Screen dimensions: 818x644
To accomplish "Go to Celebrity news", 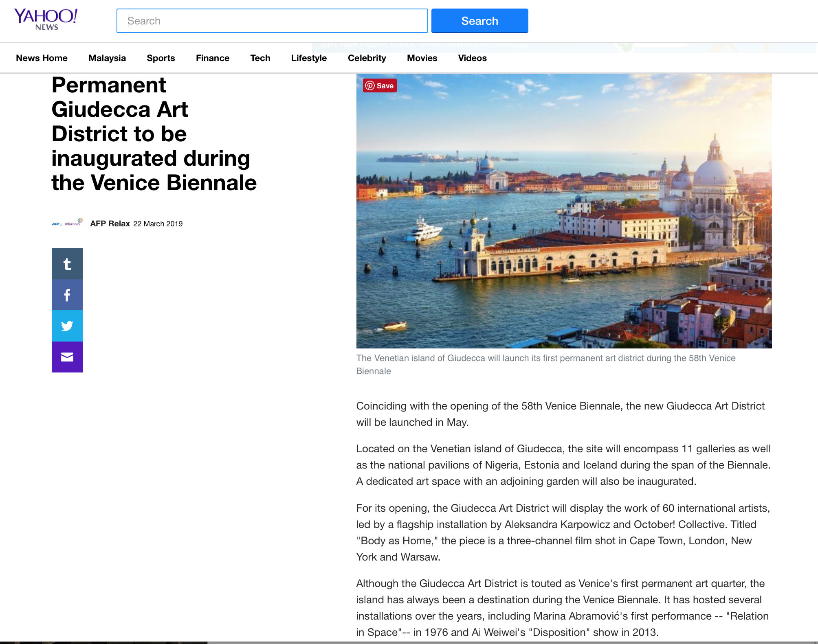I will click(367, 58).
